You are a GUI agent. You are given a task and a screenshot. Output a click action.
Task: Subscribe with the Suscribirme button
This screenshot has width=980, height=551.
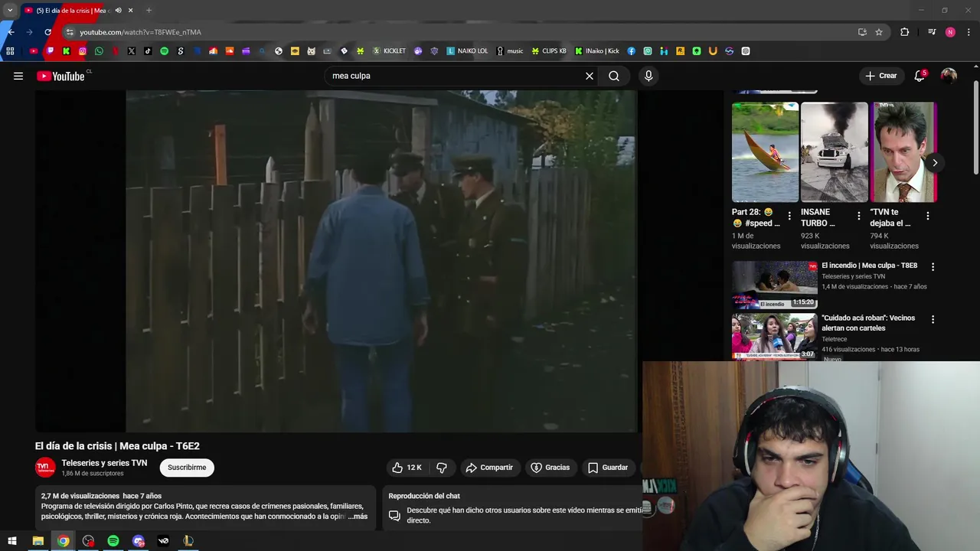(187, 468)
